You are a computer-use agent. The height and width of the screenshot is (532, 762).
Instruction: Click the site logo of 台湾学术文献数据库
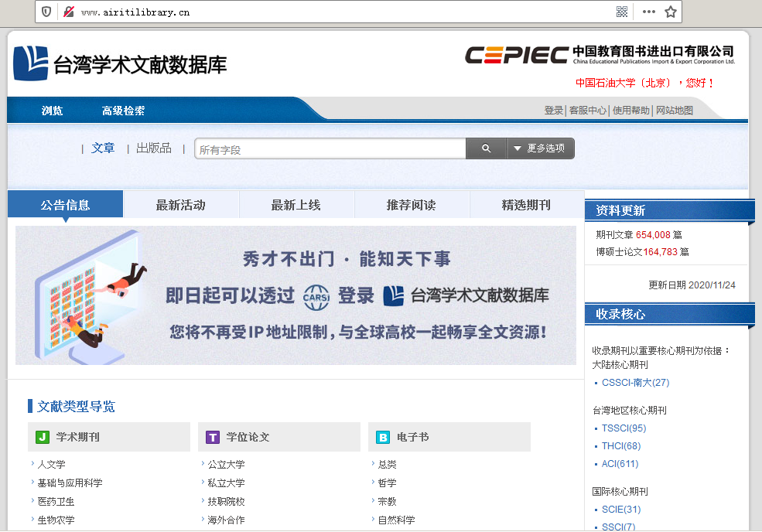pos(120,64)
